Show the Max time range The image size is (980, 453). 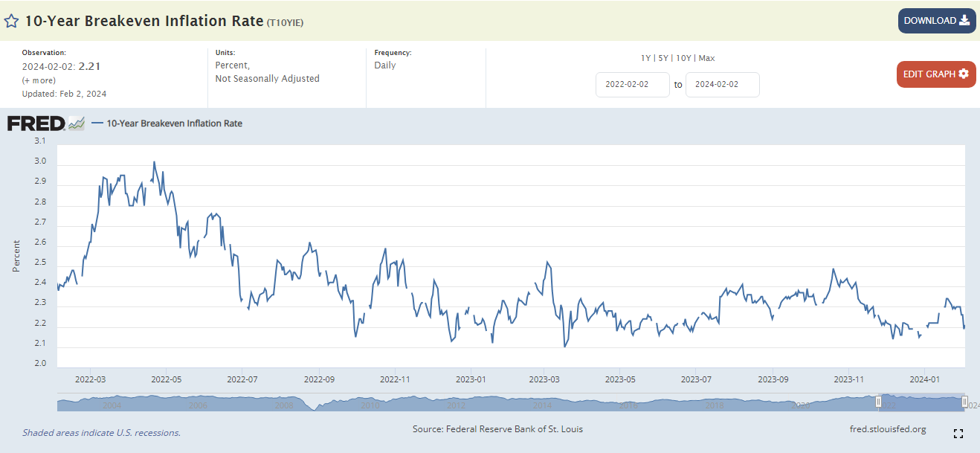pos(706,58)
